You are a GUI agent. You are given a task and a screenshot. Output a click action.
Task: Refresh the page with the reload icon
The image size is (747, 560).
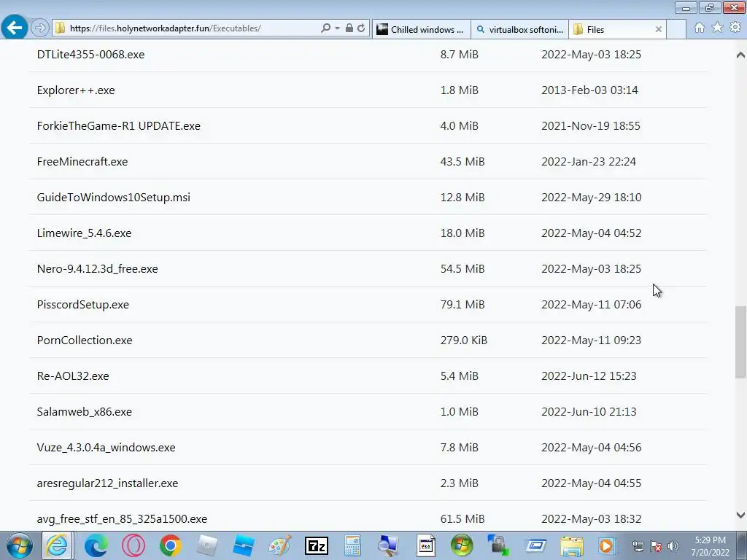tap(361, 28)
